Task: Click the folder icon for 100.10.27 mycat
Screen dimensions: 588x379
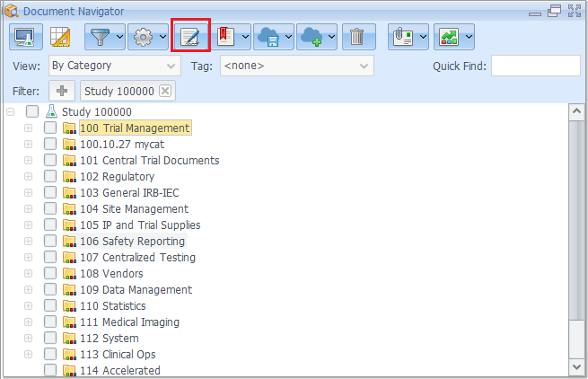Action: tap(69, 145)
